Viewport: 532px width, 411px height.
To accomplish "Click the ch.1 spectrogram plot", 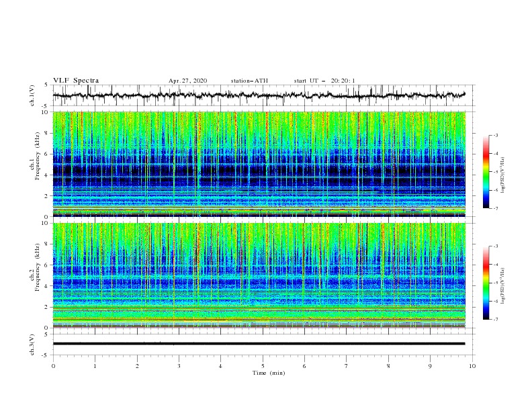I will point(259,164).
